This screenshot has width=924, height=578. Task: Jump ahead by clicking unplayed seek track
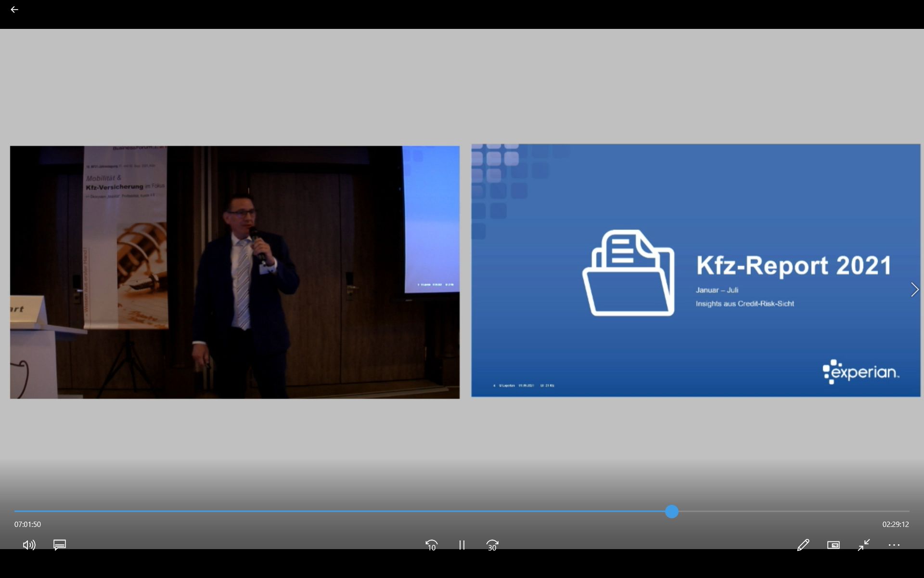coord(794,512)
